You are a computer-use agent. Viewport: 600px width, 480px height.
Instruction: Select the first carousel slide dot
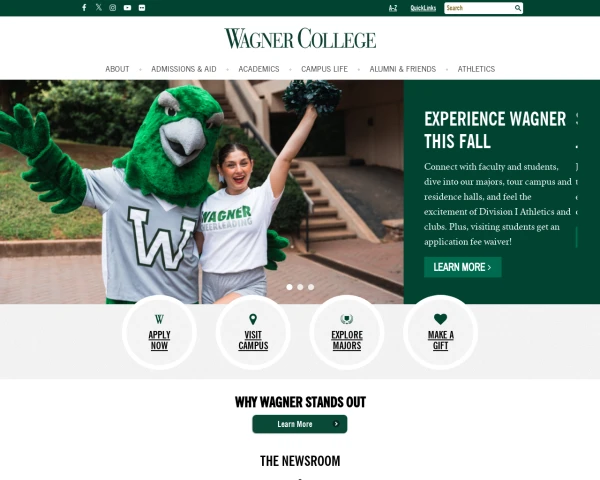[289, 287]
